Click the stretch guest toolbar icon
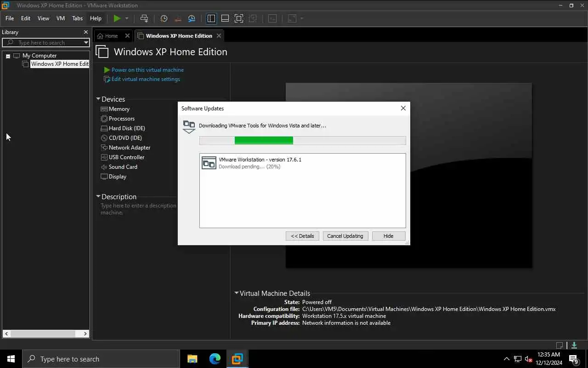 tap(292, 18)
